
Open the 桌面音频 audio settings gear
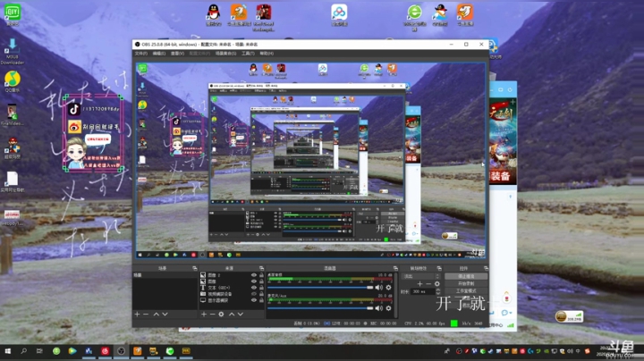[x=388, y=288]
